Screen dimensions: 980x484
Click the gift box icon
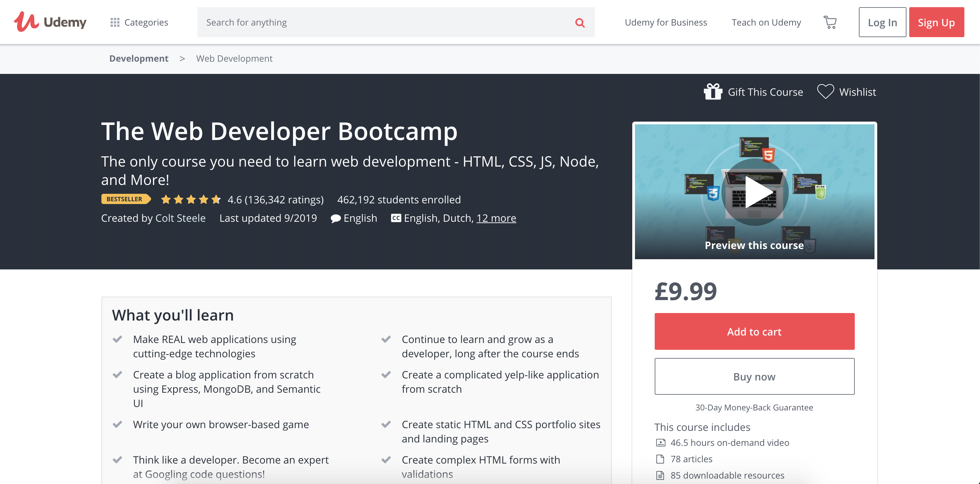tap(713, 92)
